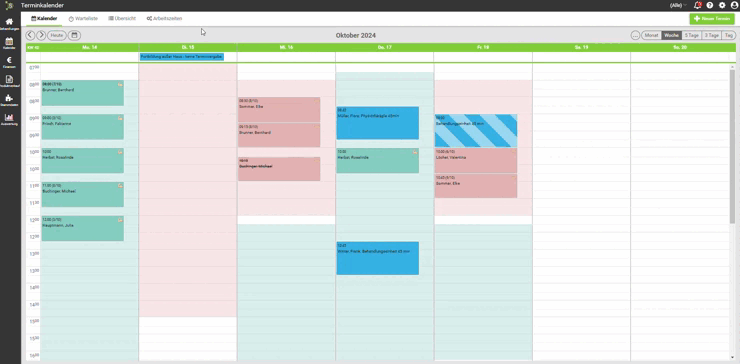Click the Sa. 19 day header

pos(581,48)
